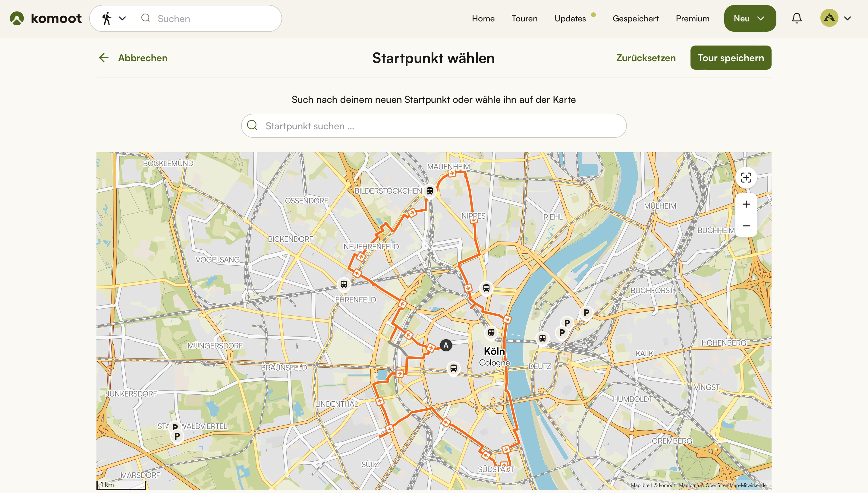Click the Zurücksetzen link
The width and height of the screenshot is (868, 493).
pyautogui.click(x=645, y=58)
